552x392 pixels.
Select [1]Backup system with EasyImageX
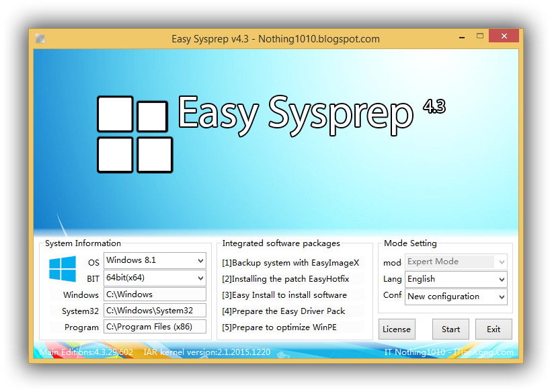point(290,263)
